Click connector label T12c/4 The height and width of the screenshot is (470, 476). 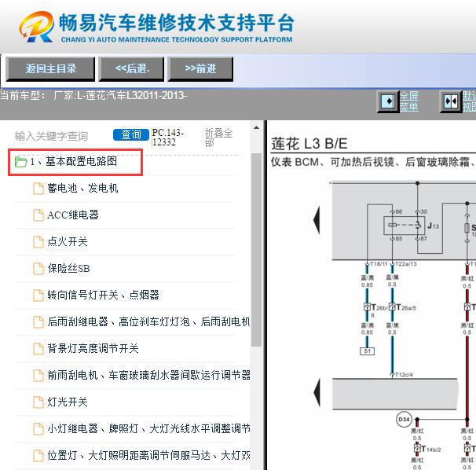pyautogui.click(x=404, y=375)
